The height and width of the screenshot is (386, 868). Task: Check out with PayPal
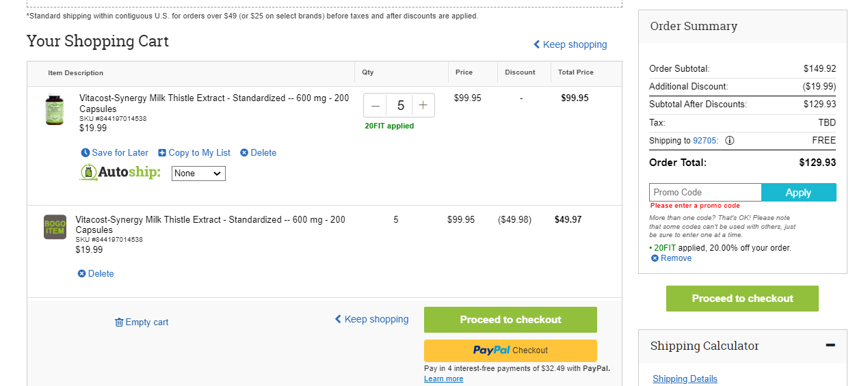pos(510,350)
